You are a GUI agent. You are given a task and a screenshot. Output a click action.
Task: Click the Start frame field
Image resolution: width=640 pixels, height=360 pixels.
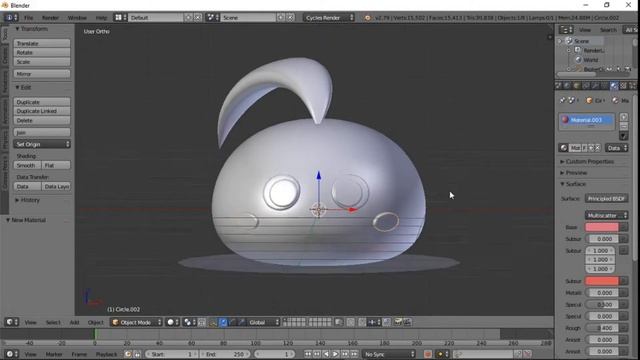pyautogui.click(x=171, y=354)
